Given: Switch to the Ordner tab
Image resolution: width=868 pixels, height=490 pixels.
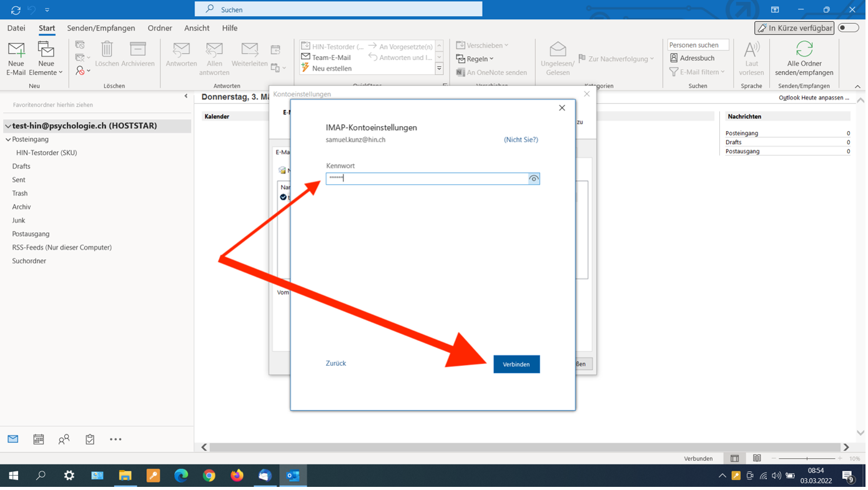Looking at the screenshot, I should click(x=160, y=28).
